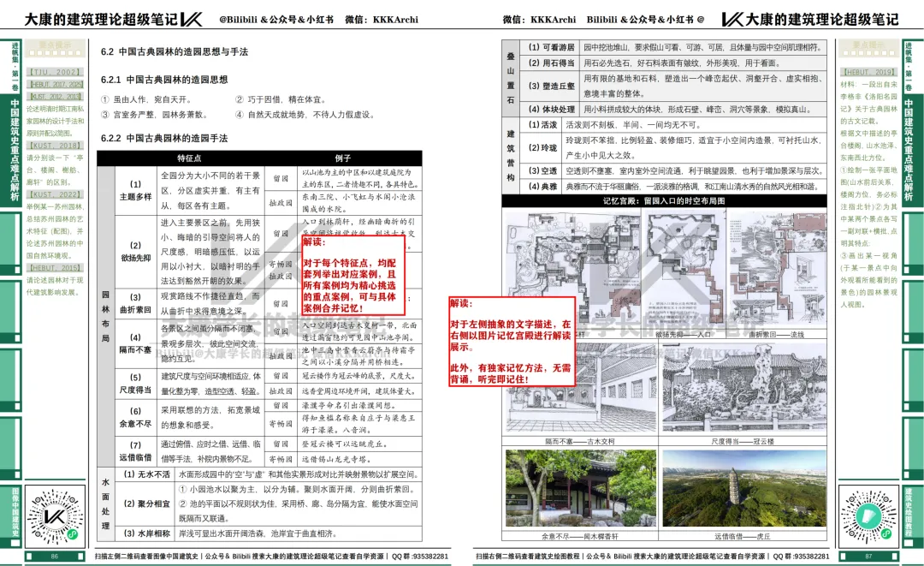Select the 建筑史绘图教程 side tab
This screenshot has height=566, width=924.
click(x=909, y=512)
